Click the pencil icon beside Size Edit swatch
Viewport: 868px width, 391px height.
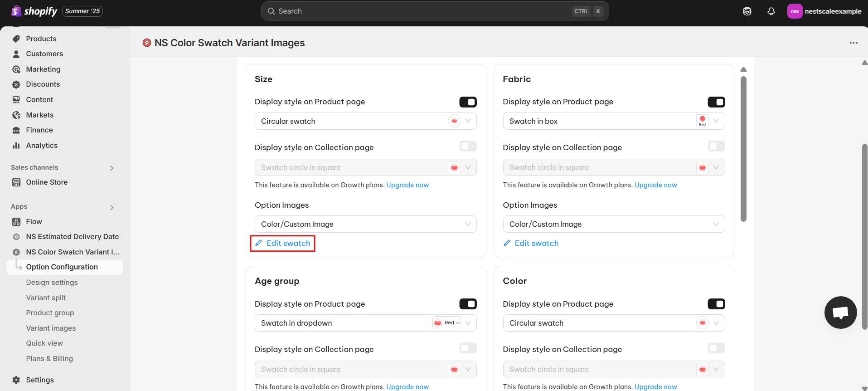point(258,243)
